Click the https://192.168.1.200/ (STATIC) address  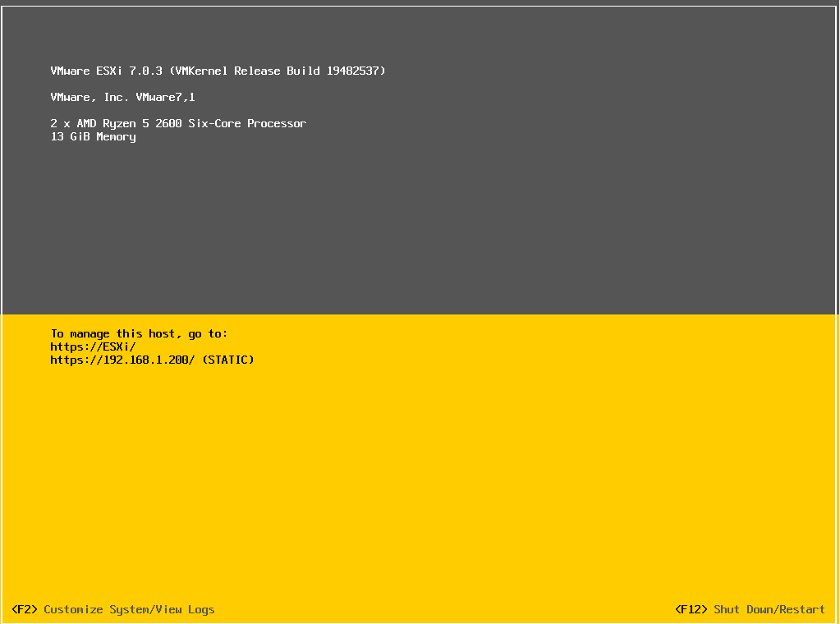(x=152, y=360)
